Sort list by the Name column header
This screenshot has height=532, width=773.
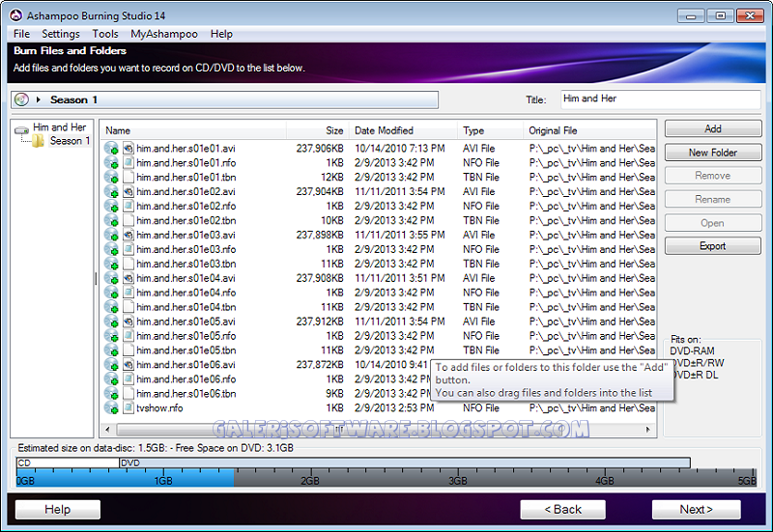coord(194,130)
